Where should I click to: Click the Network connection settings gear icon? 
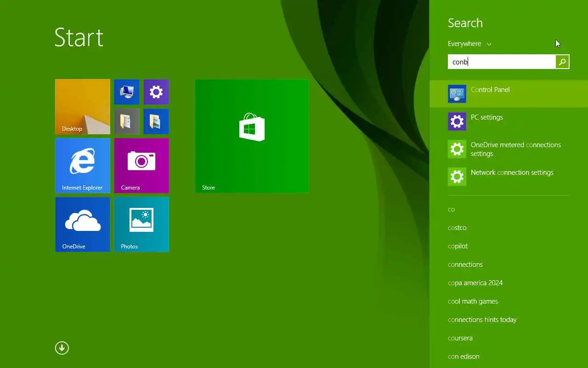[x=457, y=177]
